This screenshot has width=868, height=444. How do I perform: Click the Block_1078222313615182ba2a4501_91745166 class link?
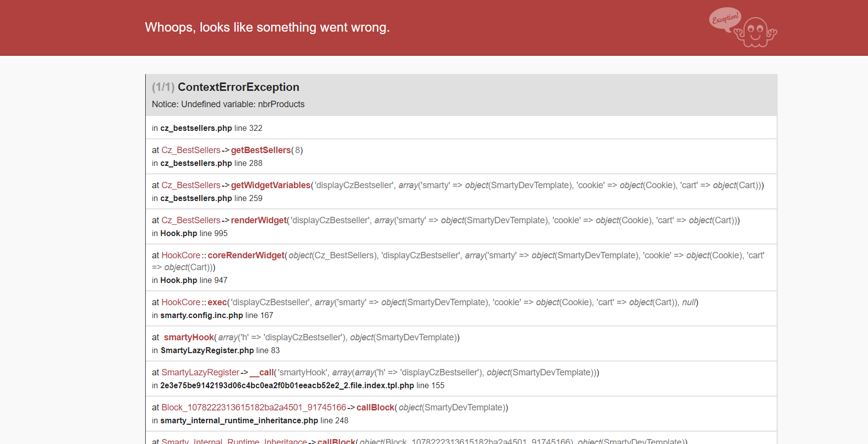(253, 407)
